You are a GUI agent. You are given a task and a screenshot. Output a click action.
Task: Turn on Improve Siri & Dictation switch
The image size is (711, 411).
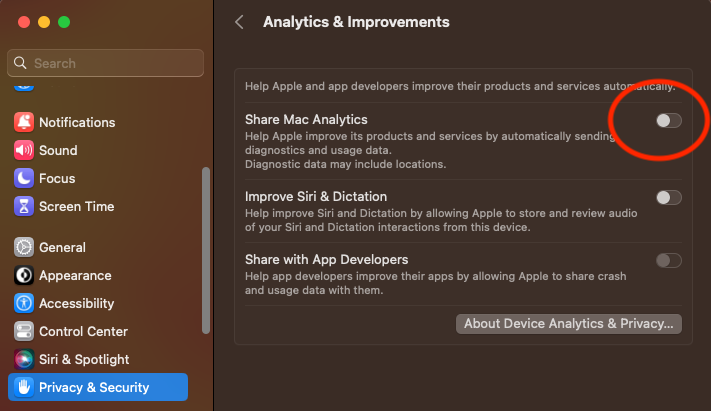[x=669, y=197]
